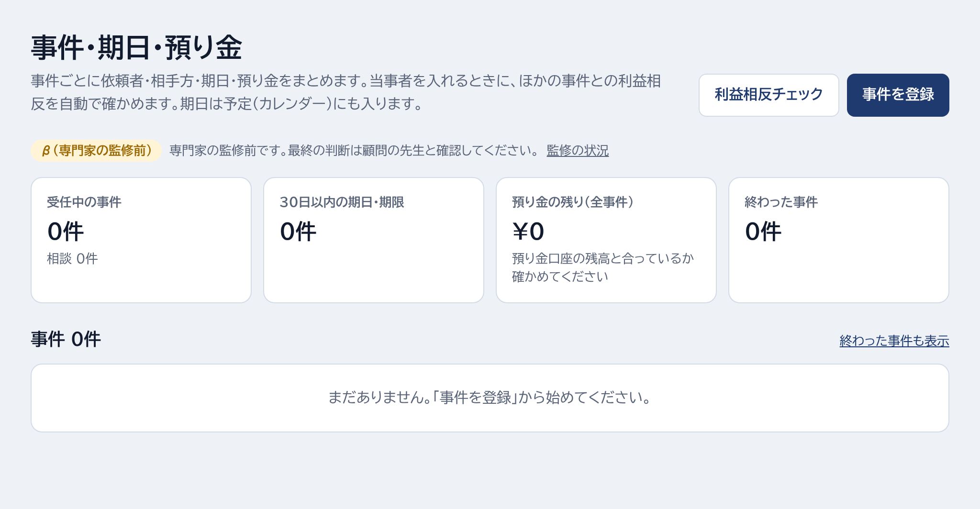Click the 事件・期日・預り金 page heading
980x509 pixels.
[x=136, y=48]
